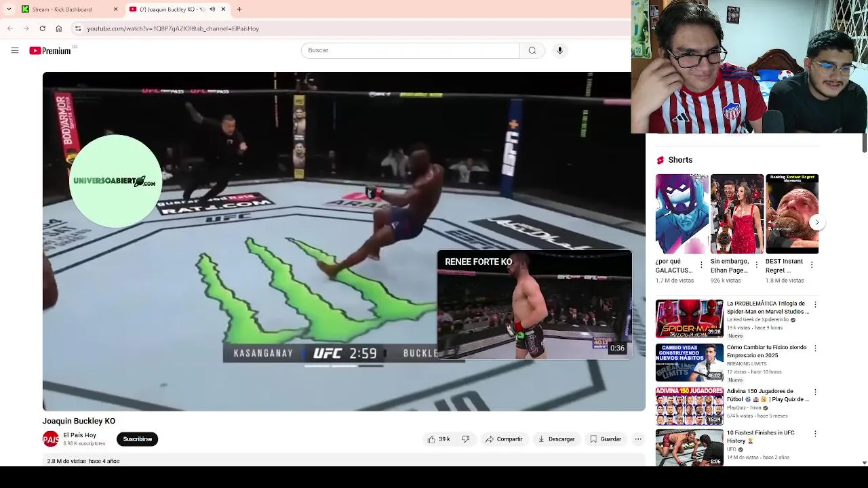Share the video via Compartir
The image size is (868, 488).
504,439
